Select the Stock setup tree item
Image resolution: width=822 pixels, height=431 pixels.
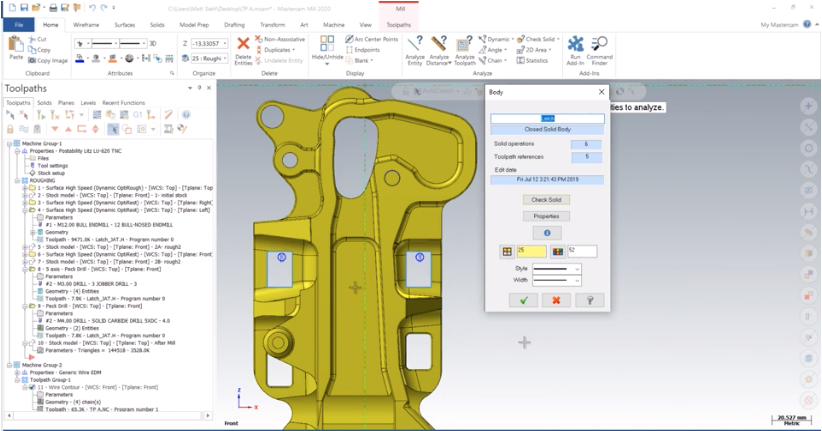coord(51,173)
